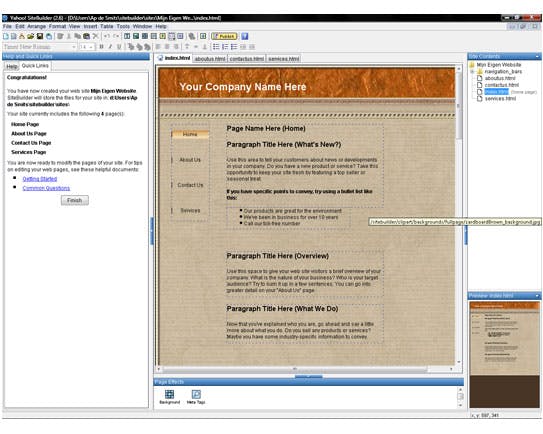
Task: Collapse the Preview panel header arrow
Action: (x=537, y=296)
